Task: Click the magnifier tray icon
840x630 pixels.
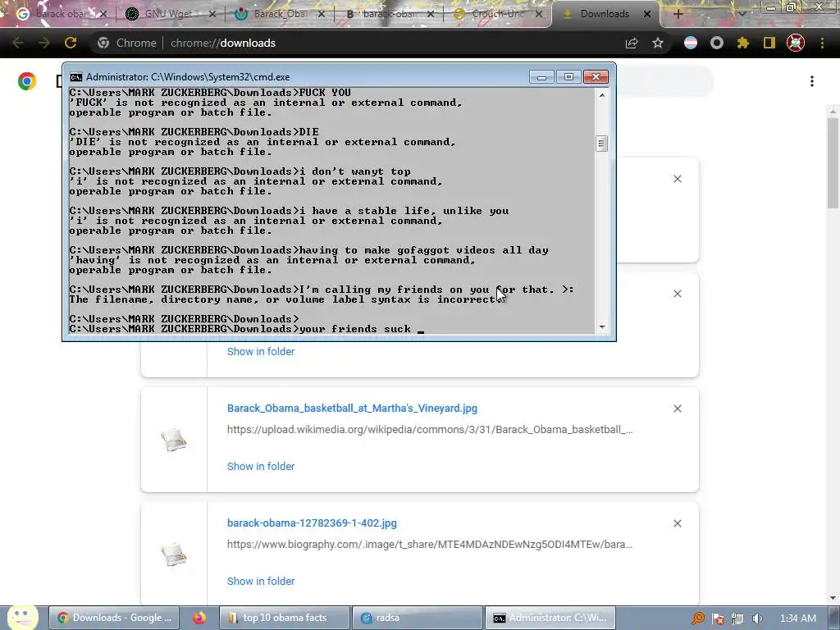Action: click(x=697, y=619)
